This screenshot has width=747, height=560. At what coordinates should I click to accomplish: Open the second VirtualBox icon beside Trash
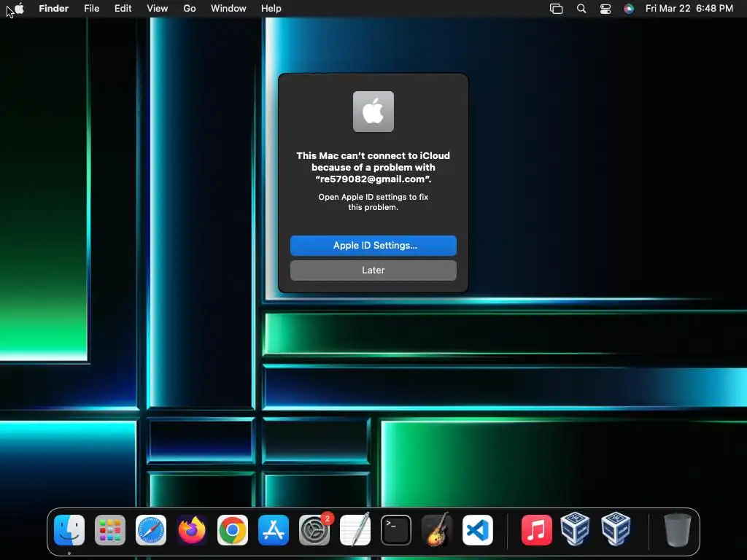(616, 529)
